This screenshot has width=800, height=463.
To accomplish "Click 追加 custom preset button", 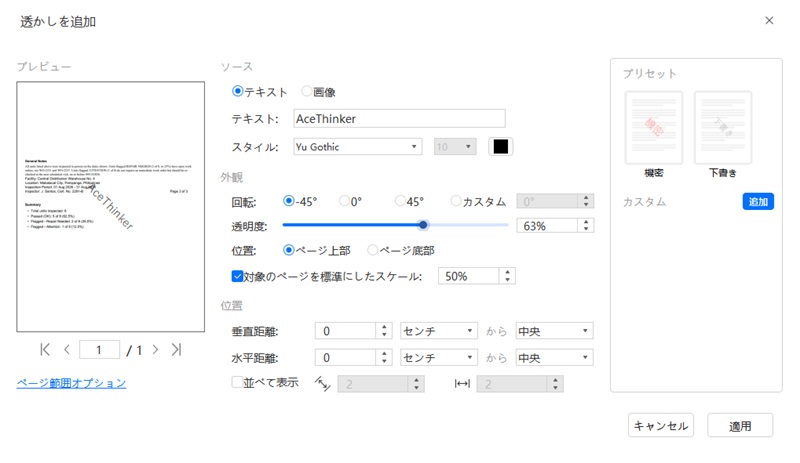I will pos(758,202).
